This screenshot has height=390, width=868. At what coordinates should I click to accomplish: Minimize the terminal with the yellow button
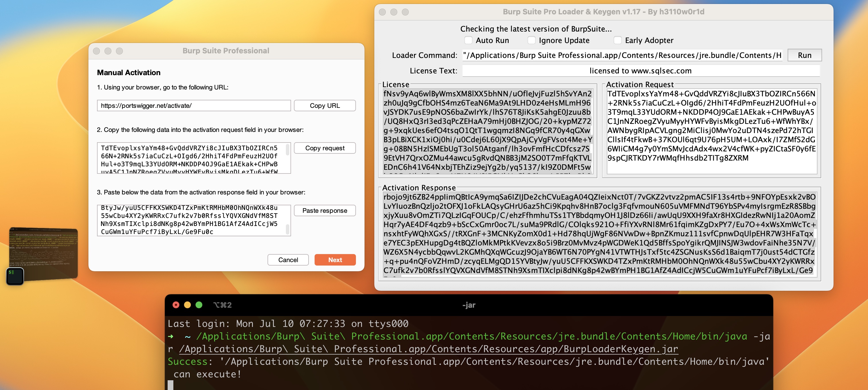click(x=187, y=305)
